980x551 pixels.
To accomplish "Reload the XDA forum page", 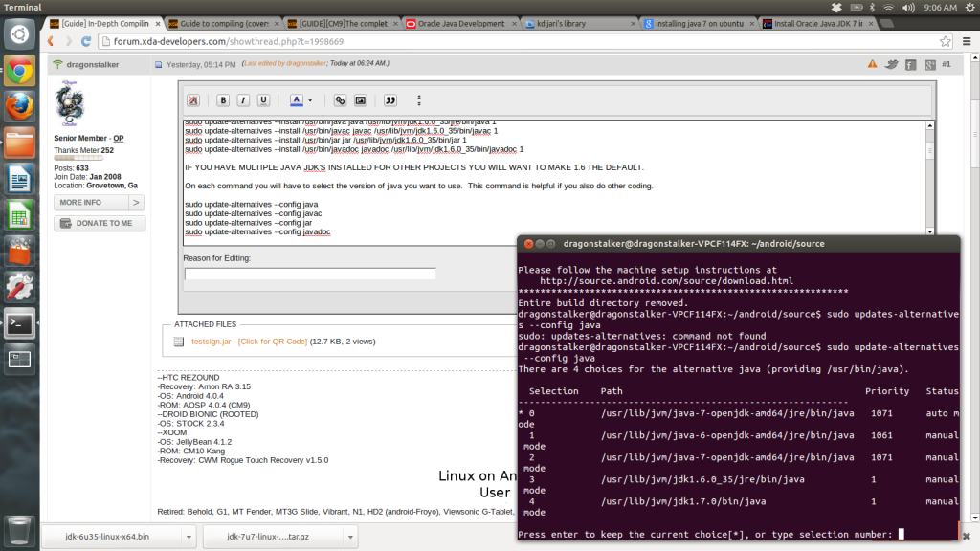I will click(86, 41).
